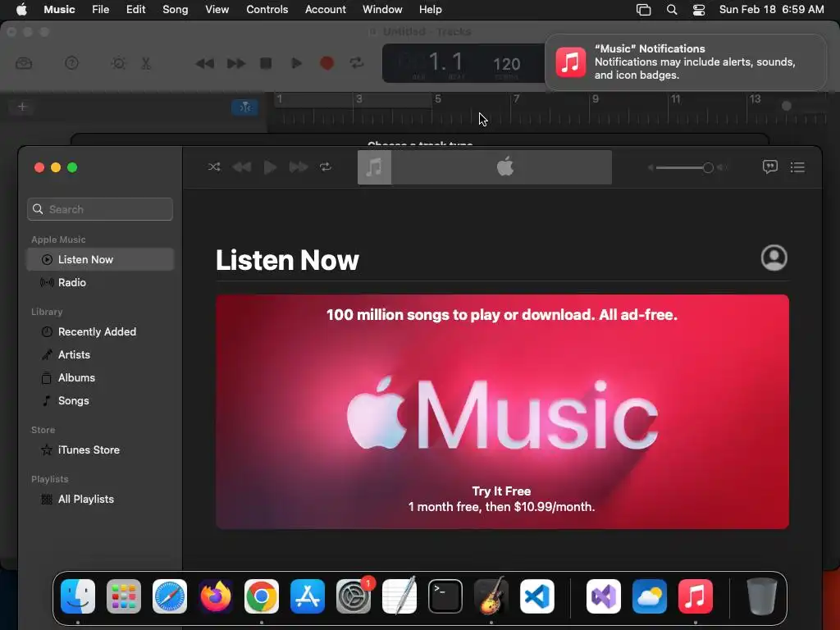Open the Controls menu
This screenshot has height=630, width=840.
click(x=267, y=9)
